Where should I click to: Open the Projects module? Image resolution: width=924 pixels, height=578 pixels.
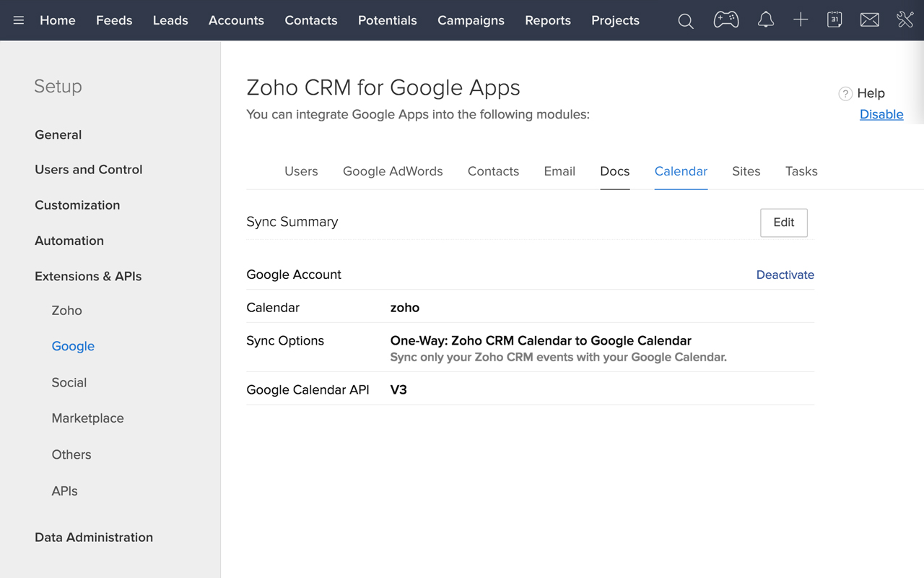click(x=615, y=20)
